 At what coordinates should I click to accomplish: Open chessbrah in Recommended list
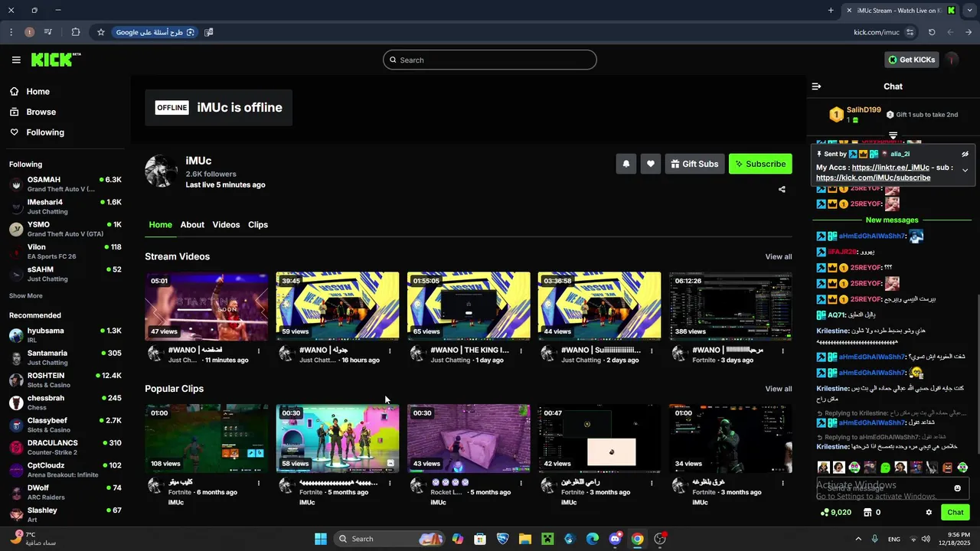(x=65, y=403)
